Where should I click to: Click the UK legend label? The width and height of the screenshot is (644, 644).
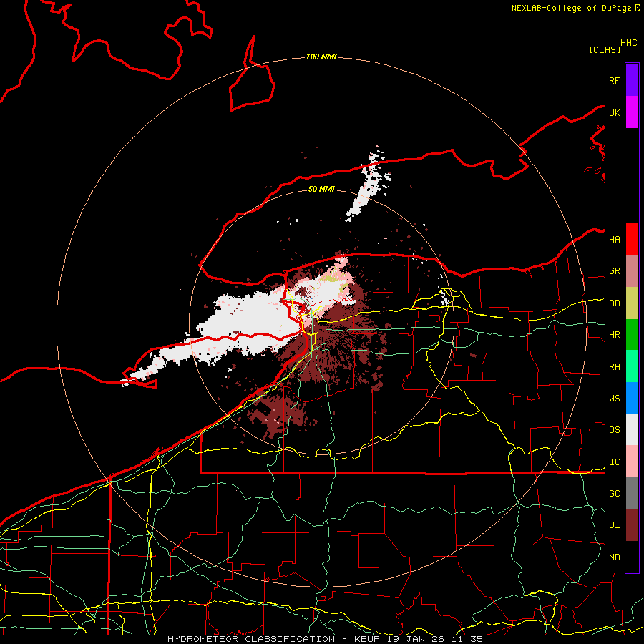click(x=614, y=112)
